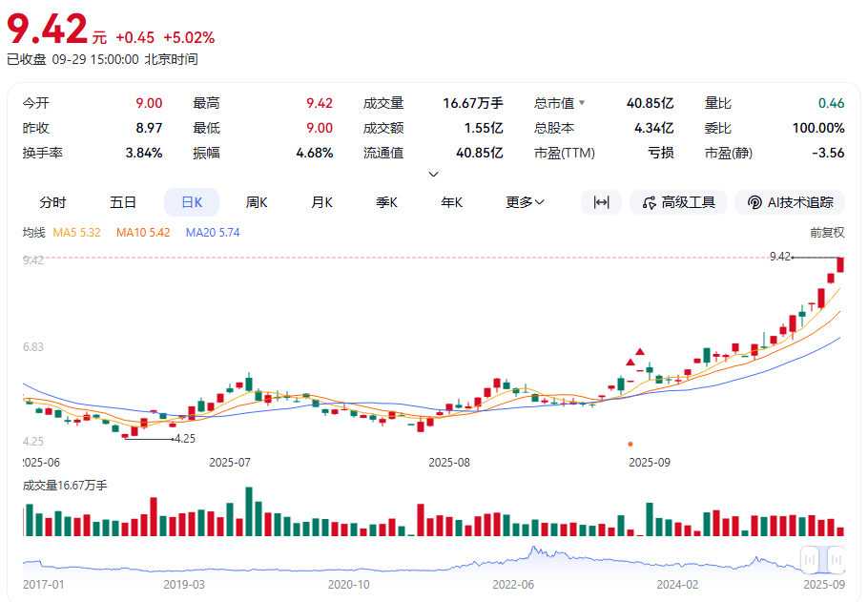Switch to the 分时 chart tab
This screenshot has width=868, height=602.
(53, 202)
